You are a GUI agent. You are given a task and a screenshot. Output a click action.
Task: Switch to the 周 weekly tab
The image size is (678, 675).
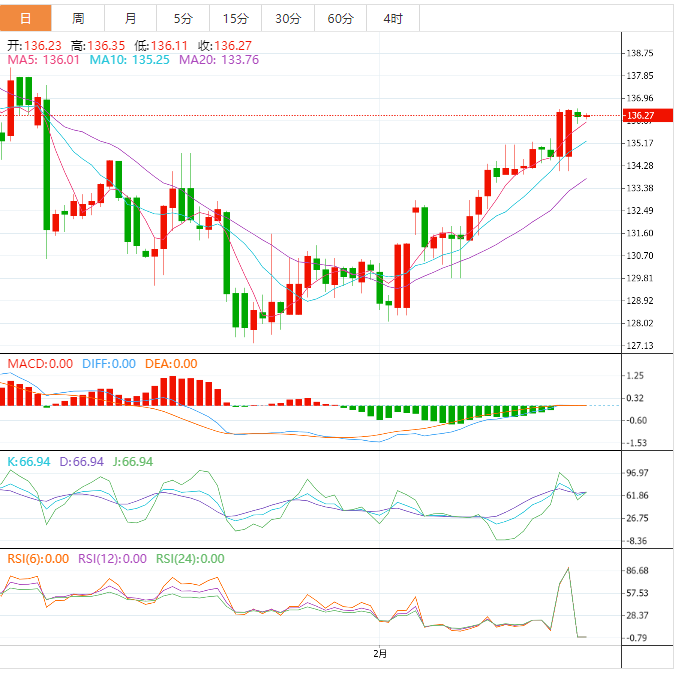(x=78, y=18)
